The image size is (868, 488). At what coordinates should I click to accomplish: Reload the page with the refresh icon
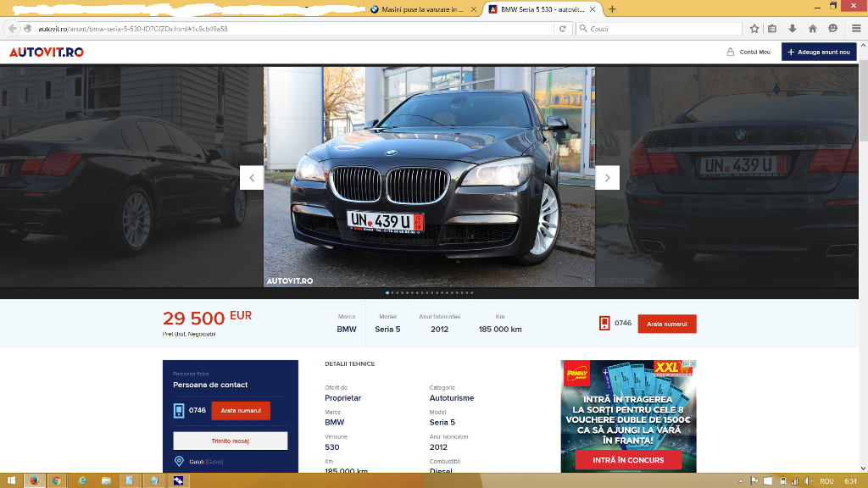[562, 28]
